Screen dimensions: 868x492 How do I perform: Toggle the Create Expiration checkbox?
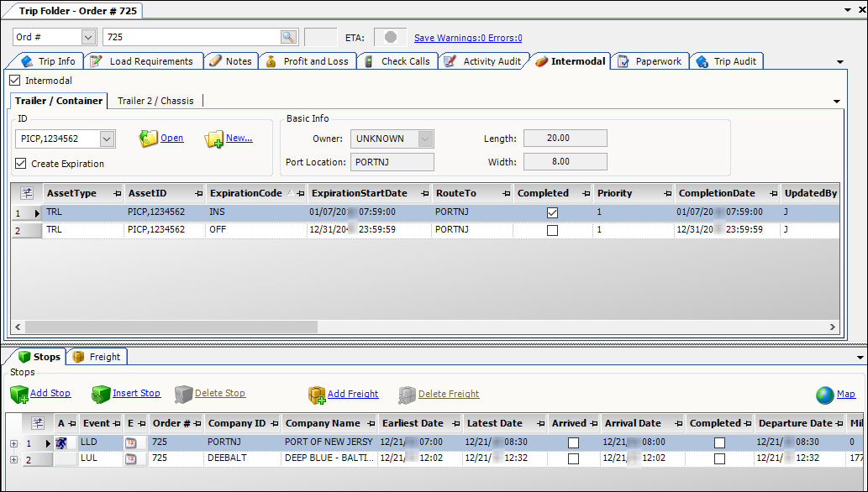[21, 164]
